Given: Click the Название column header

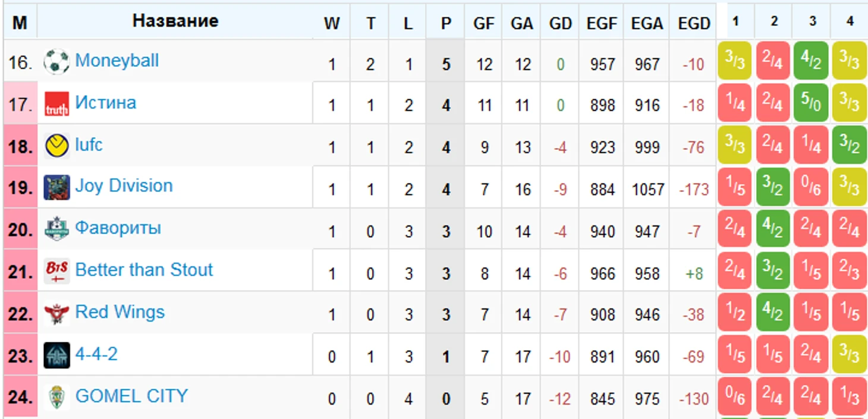Looking at the screenshot, I should [175, 21].
